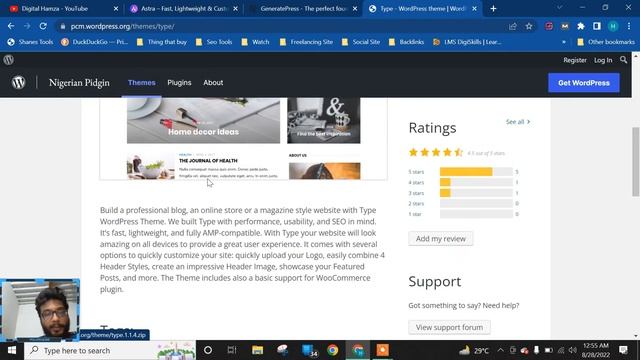Click the Gmail extension icon in toolbar
Image resolution: width=640 pixels, height=360 pixels.
point(565,26)
